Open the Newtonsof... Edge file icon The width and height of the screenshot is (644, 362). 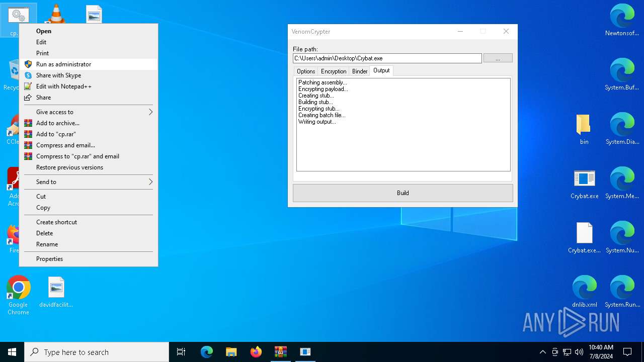pyautogui.click(x=622, y=21)
